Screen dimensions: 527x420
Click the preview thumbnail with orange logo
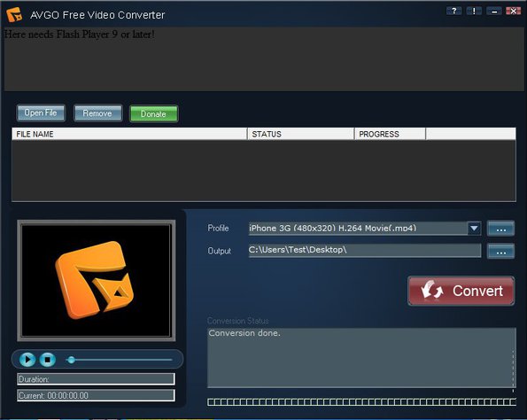pos(97,281)
